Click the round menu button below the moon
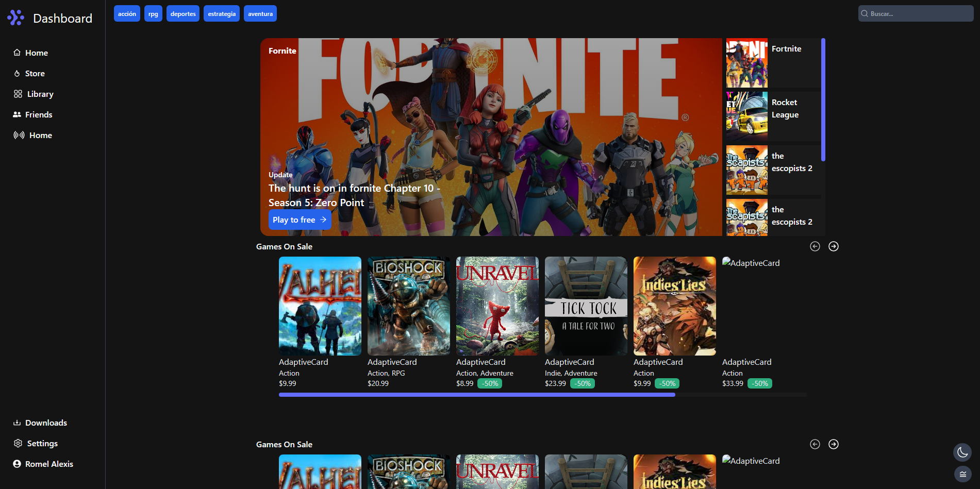 tap(962, 474)
